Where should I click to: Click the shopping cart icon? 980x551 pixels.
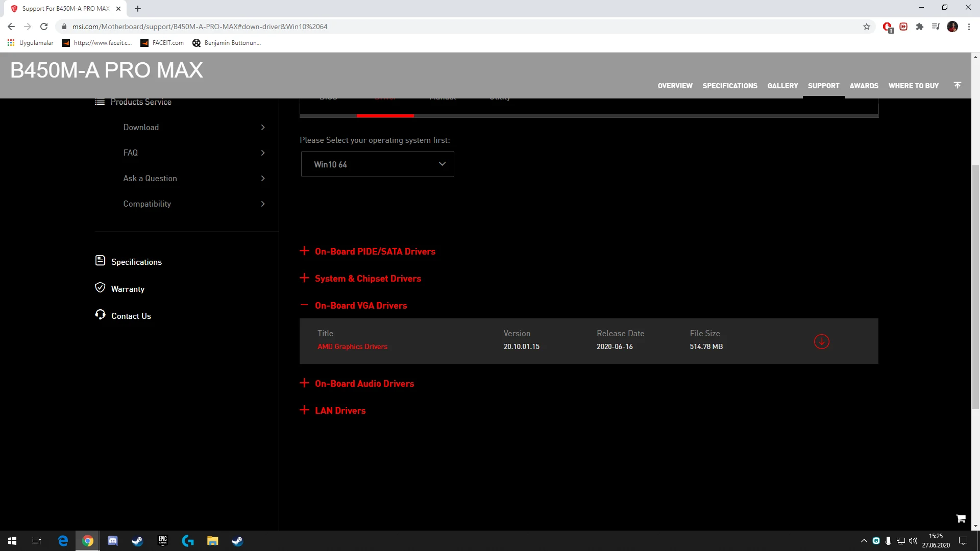961,518
